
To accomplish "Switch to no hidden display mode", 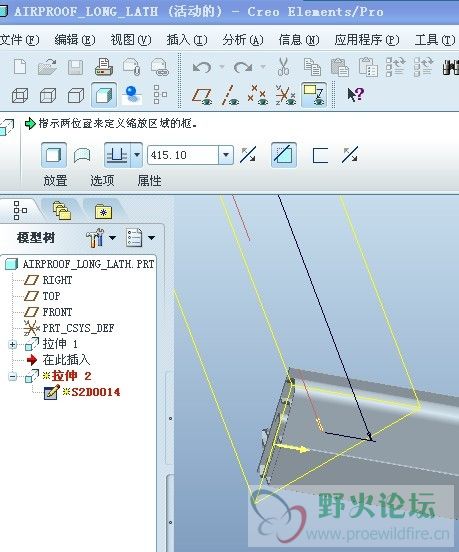I will coord(76,95).
